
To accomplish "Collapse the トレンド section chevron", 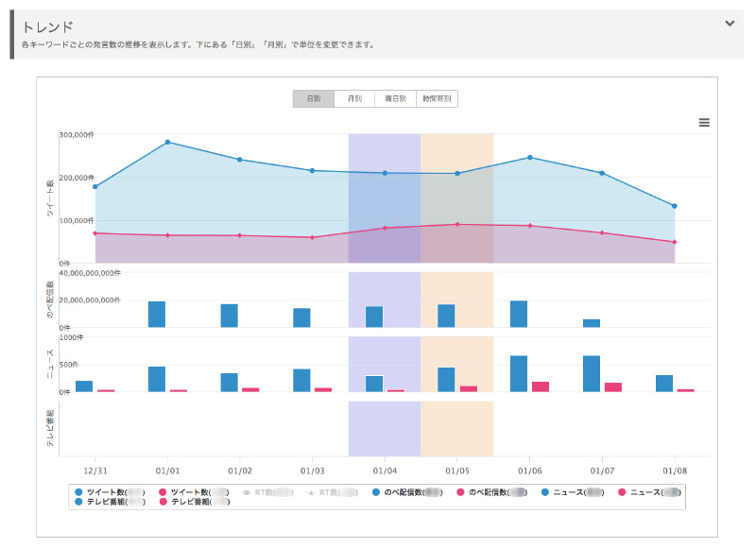I will (729, 24).
